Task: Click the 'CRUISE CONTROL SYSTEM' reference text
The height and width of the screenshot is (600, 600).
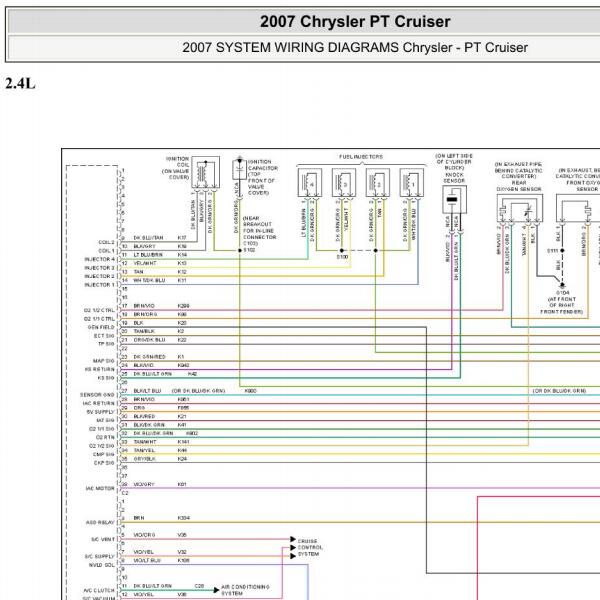Action: pyautogui.click(x=310, y=548)
